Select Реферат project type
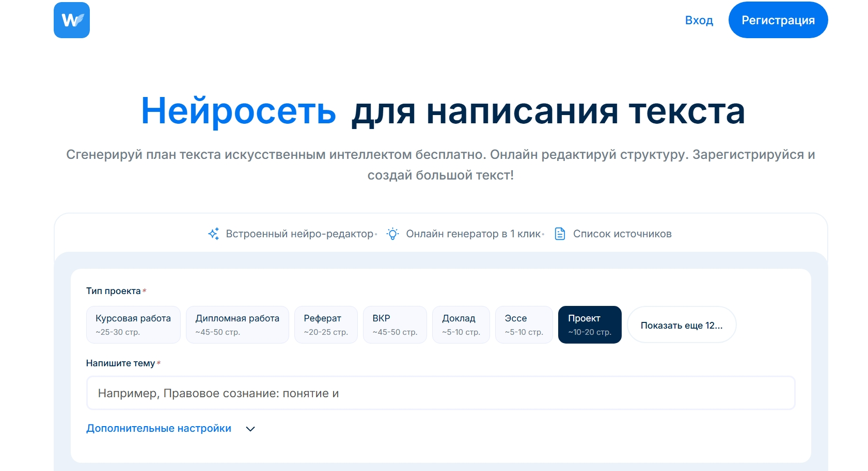868x471 pixels. coord(326,324)
